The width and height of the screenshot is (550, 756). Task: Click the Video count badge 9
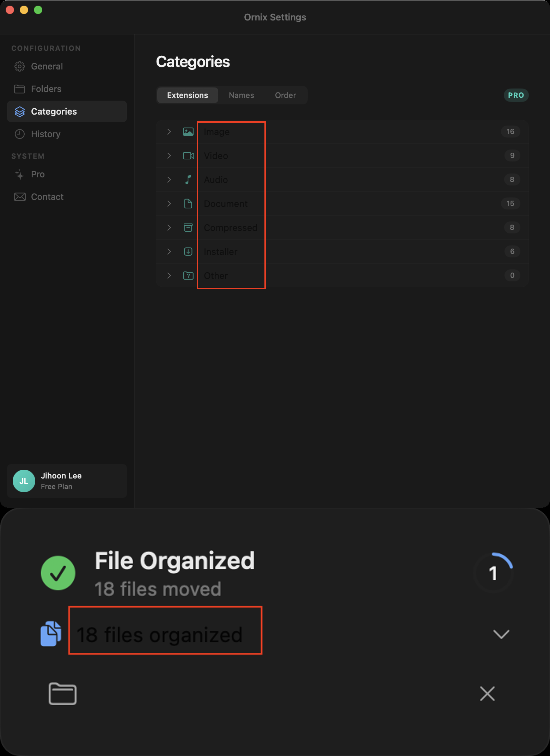512,156
